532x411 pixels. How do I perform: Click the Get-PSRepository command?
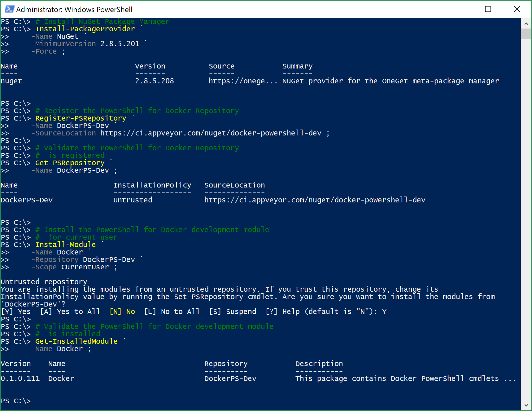tap(70, 163)
